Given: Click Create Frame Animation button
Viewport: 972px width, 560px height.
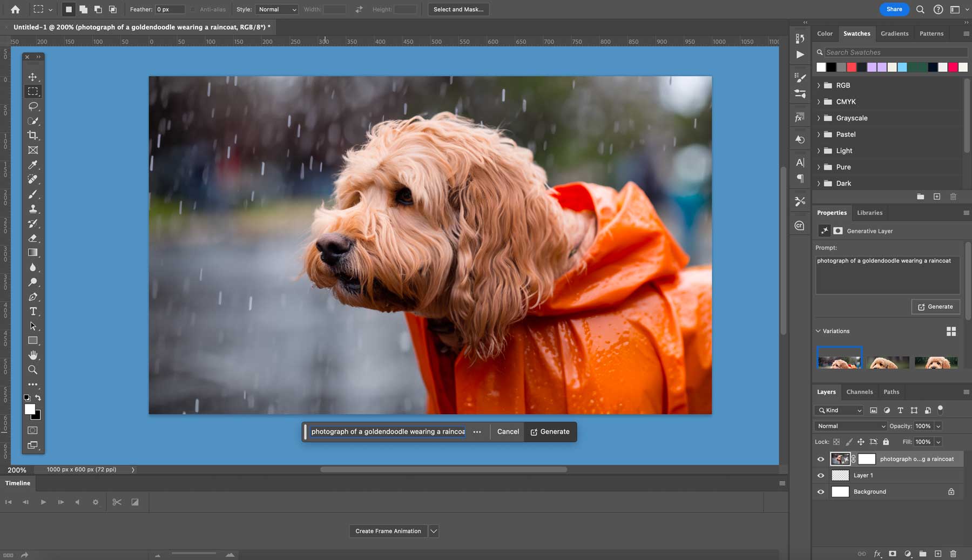Looking at the screenshot, I should [388, 531].
